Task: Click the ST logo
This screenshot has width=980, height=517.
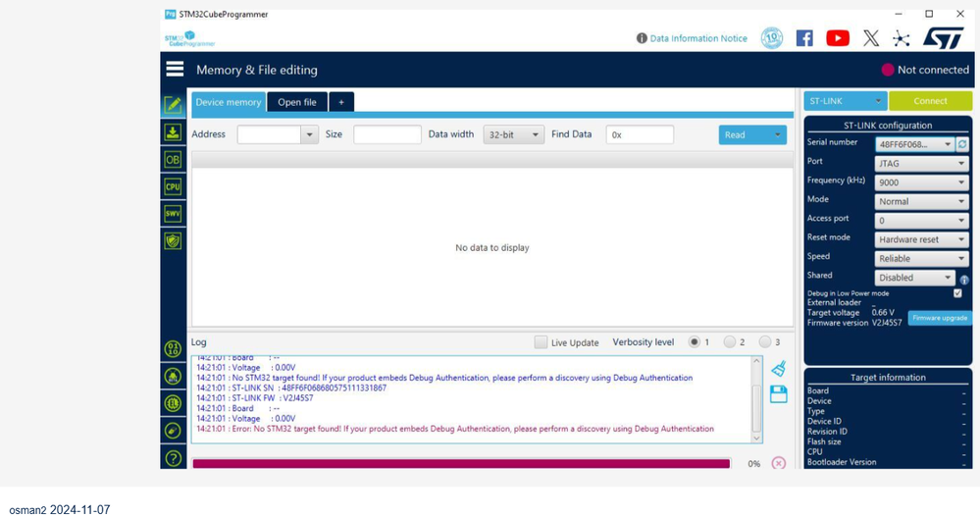Action: 944,37
